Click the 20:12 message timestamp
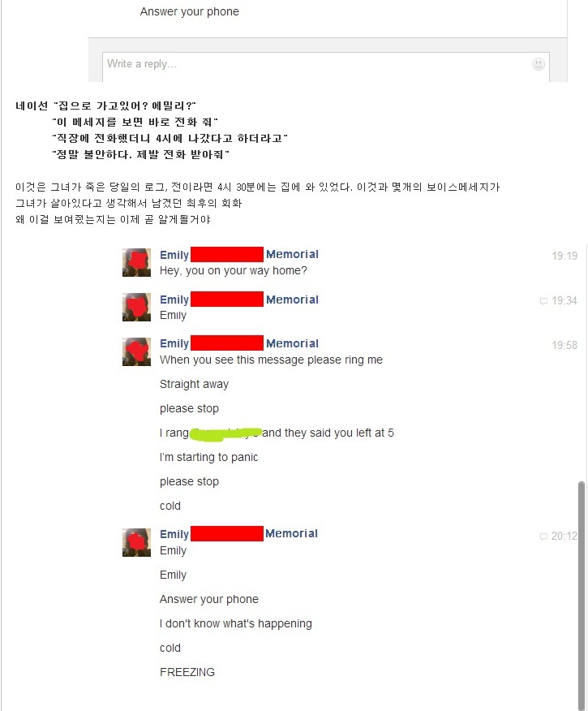588x711 pixels. point(564,536)
